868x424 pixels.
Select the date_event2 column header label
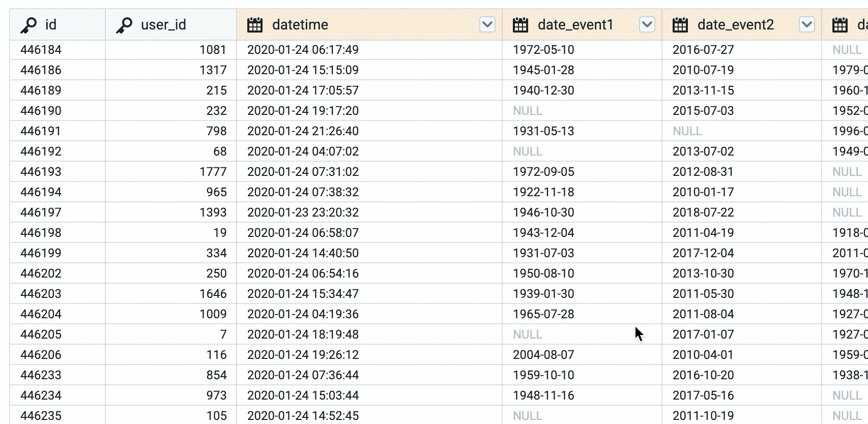736,25
